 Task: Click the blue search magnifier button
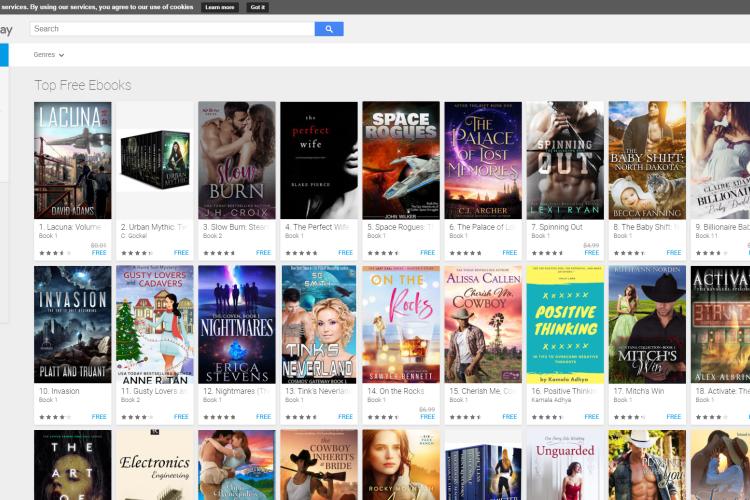click(329, 29)
